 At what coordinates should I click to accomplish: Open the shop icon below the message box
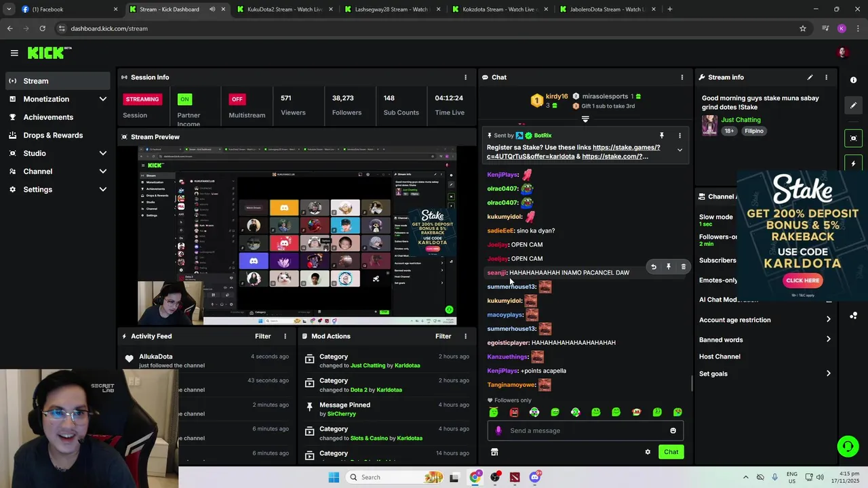tap(494, 452)
